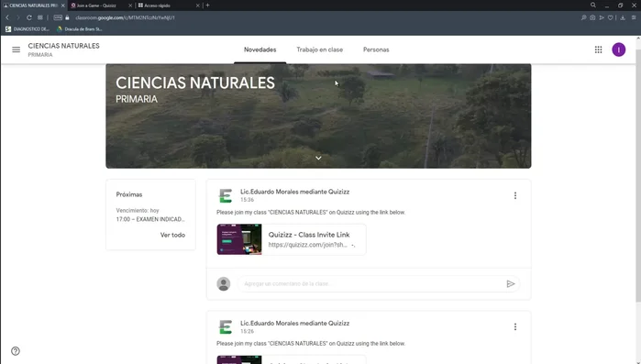Switch to the Novedades tab
This screenshot has width=641, height=364.
[260, 50]
